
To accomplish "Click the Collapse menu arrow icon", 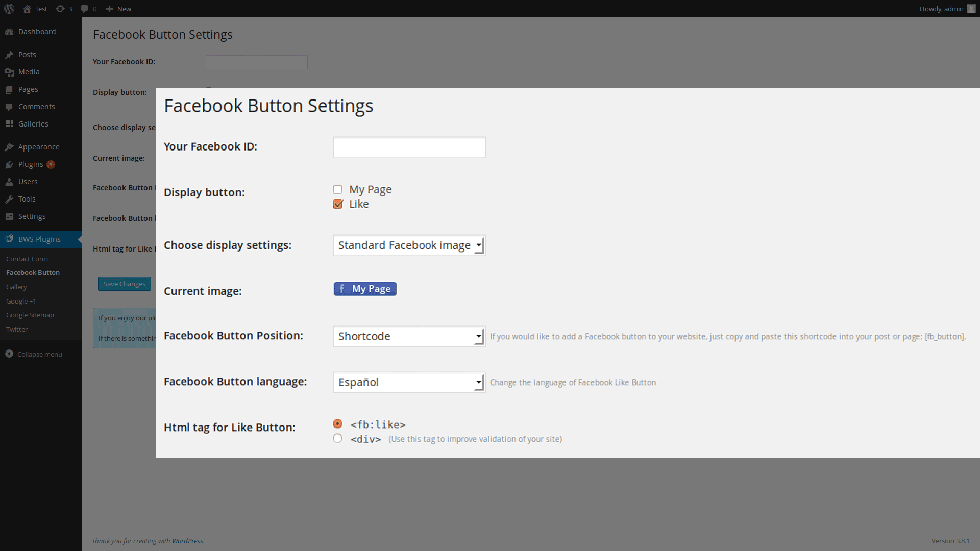I will click(x=9, y=354).
